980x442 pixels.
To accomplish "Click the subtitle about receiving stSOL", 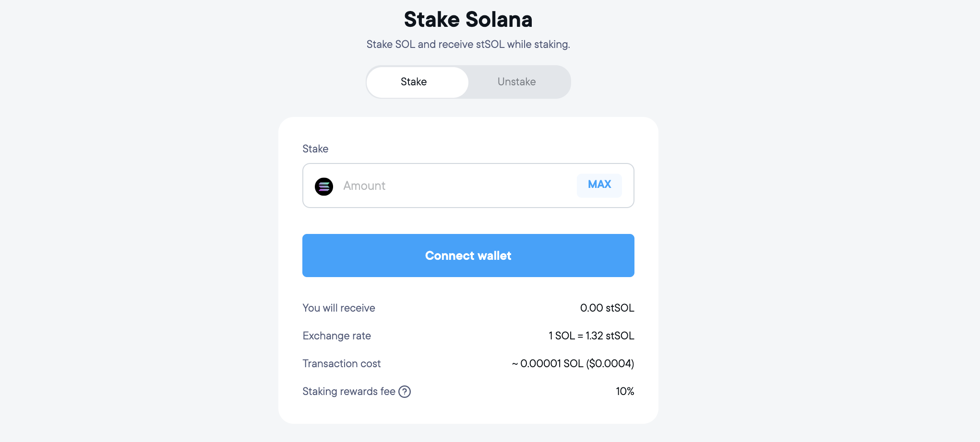I will point(468,45).
